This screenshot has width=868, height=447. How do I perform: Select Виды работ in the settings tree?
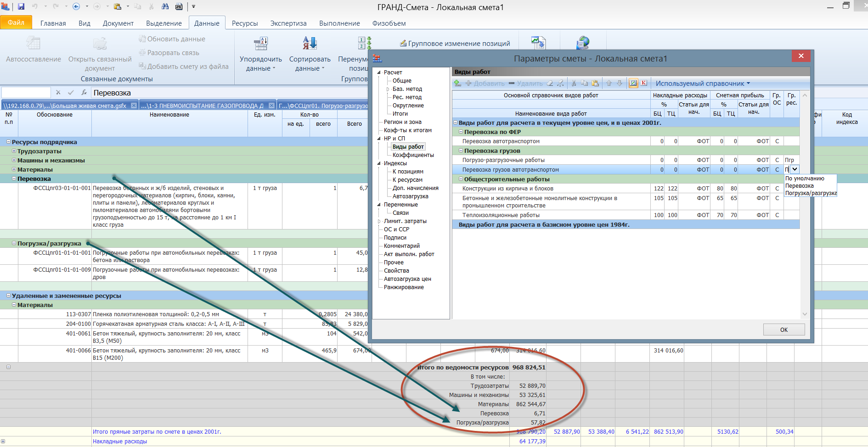coord(408,147)
